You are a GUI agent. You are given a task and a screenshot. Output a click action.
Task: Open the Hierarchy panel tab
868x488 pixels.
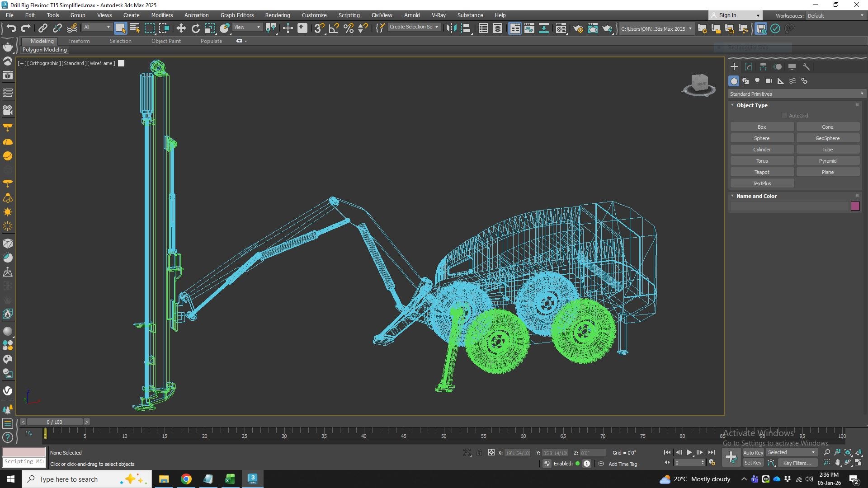click(x=763, y=67)
